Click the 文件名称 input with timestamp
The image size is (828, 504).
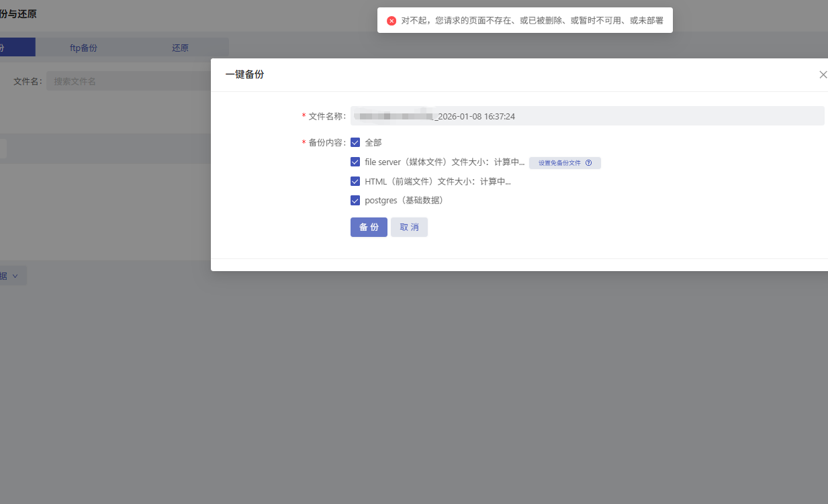pos(587,116)
